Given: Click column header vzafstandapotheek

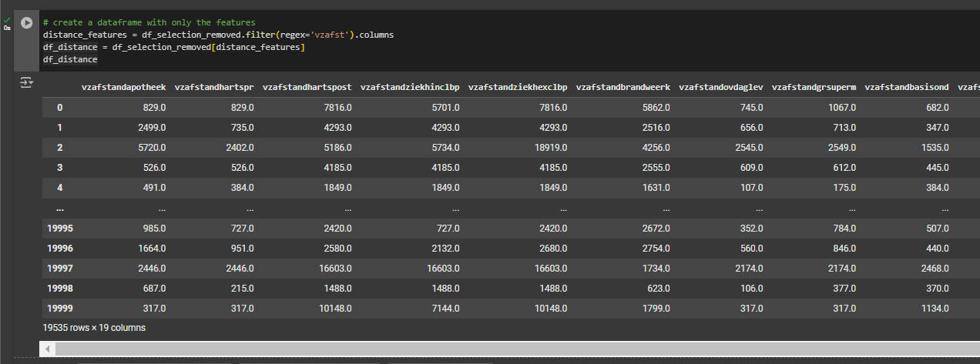Looking at the screenshot, I should [124, 87].
